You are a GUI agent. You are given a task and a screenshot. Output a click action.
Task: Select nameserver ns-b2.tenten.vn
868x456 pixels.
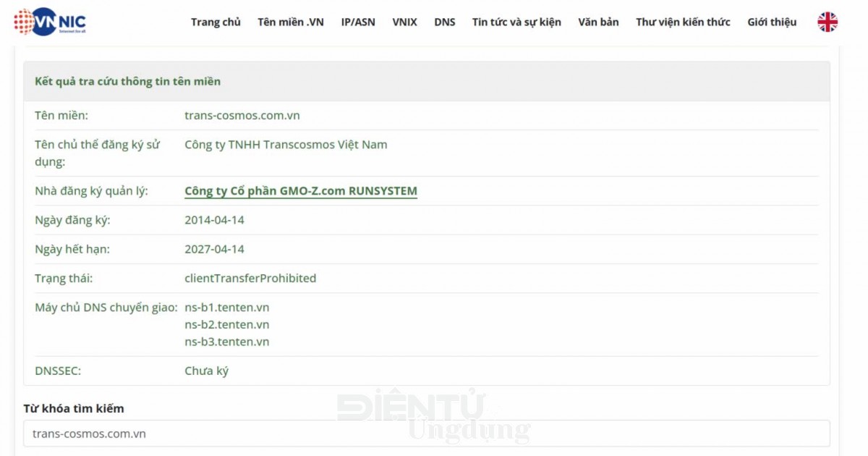point(226,324)
